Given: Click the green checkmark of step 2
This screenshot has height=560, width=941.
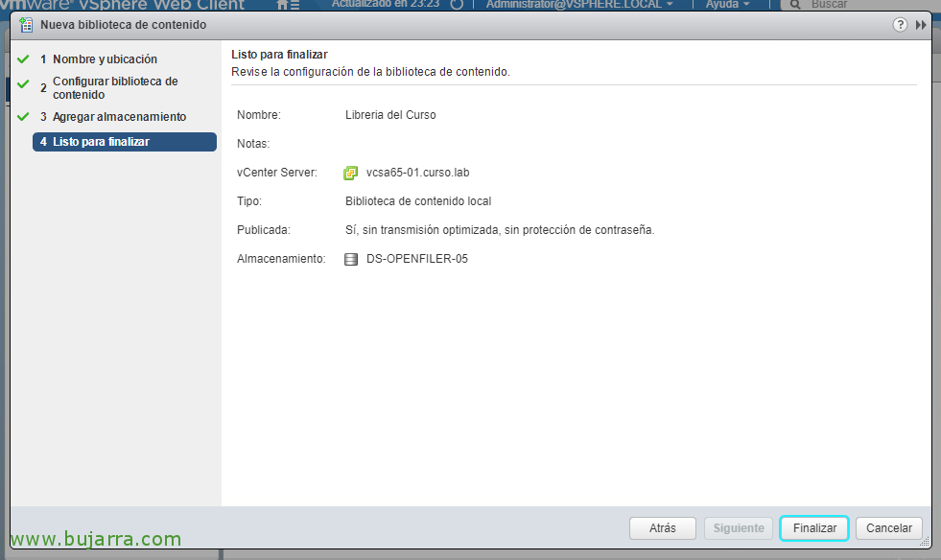Looking at the screenshot, I should pyautogui.click(x=23, y=84).
